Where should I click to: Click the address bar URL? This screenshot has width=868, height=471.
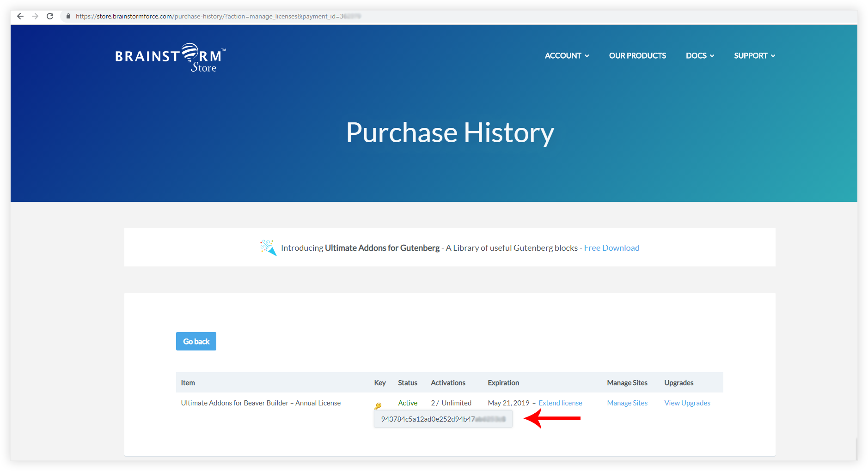coord(218,16)
